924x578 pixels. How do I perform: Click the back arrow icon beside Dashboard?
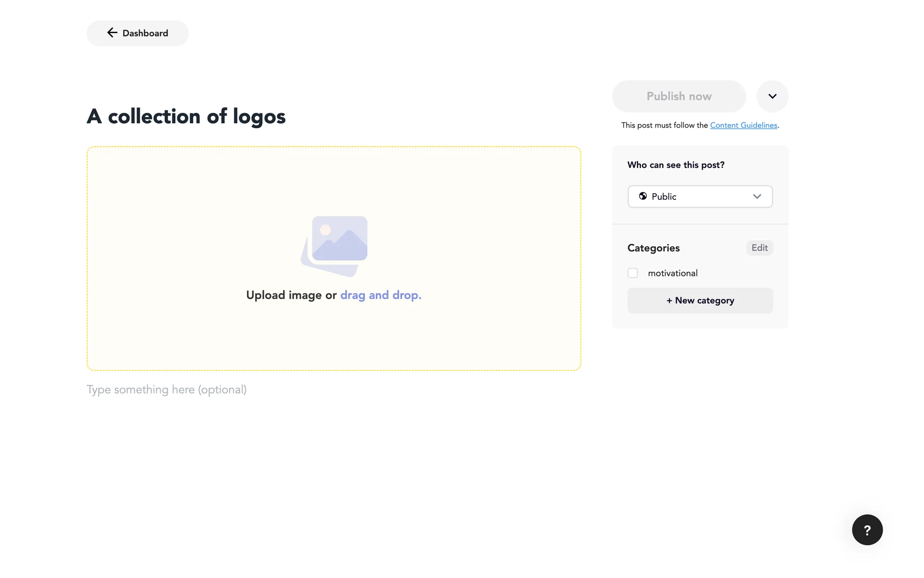pos(112,33)
